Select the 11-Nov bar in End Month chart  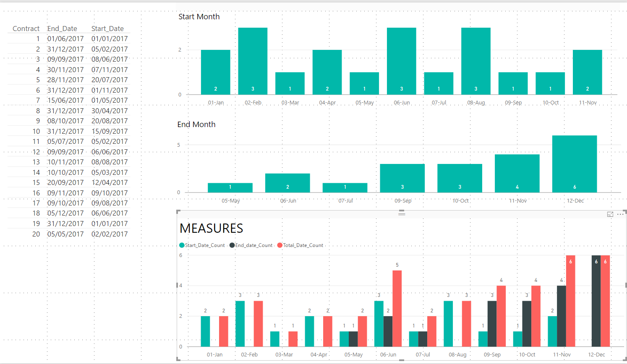pyautogui.click(x=517, y=174)
